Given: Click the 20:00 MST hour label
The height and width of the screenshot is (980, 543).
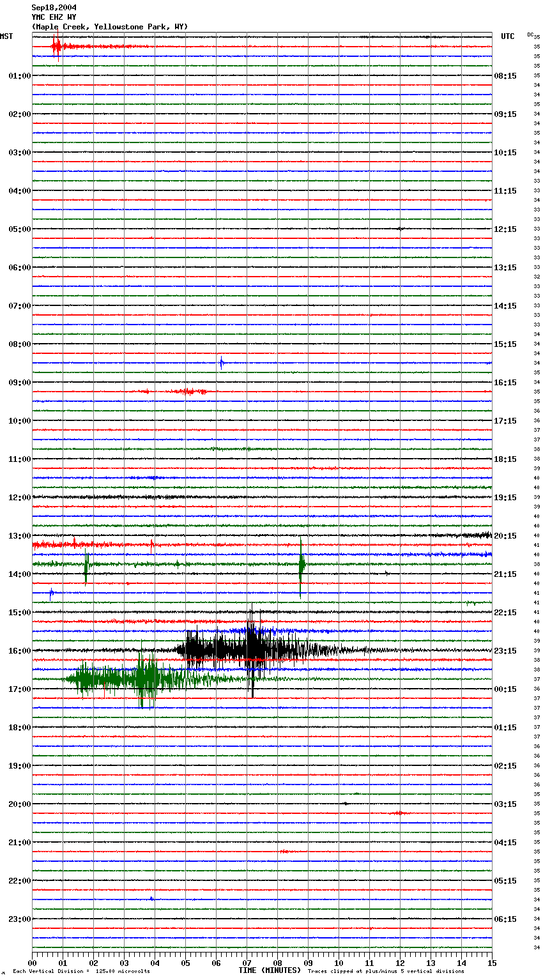Looking at the screenshot, I should 19,804.
